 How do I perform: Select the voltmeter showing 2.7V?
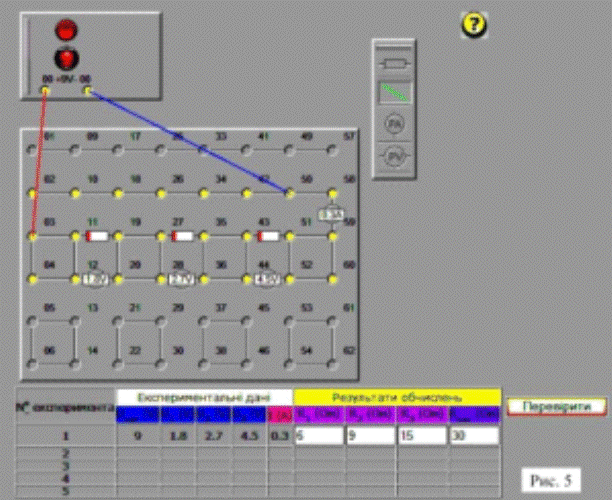pos(182,279)
